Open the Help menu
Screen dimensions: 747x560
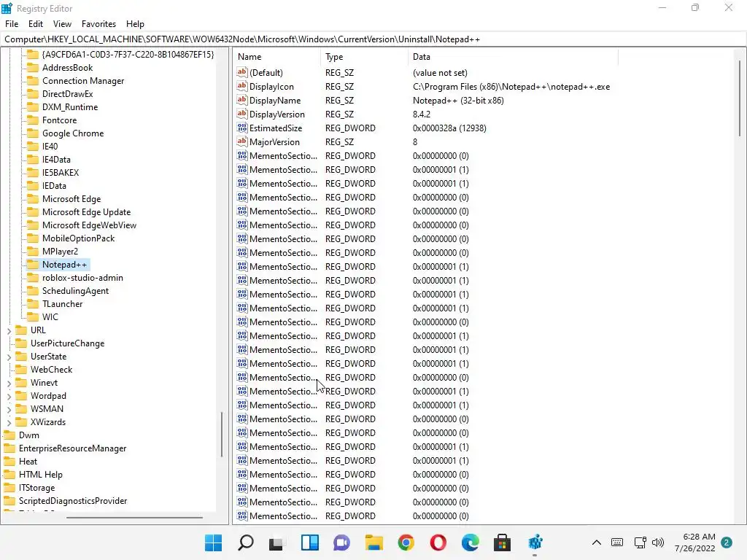point(135,24)
